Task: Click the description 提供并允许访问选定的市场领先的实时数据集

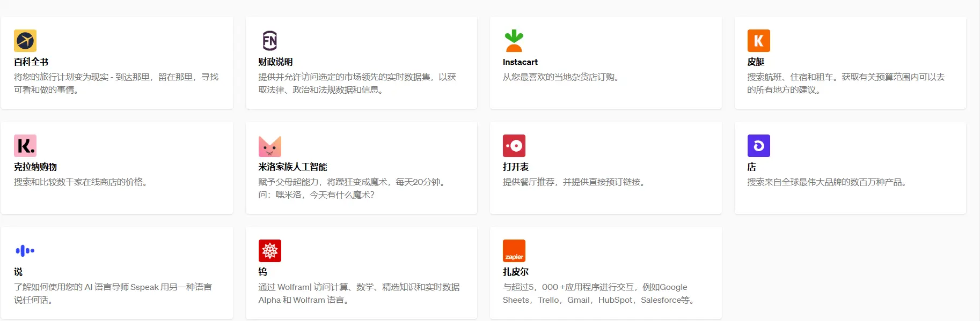Action: click(357, 84)
